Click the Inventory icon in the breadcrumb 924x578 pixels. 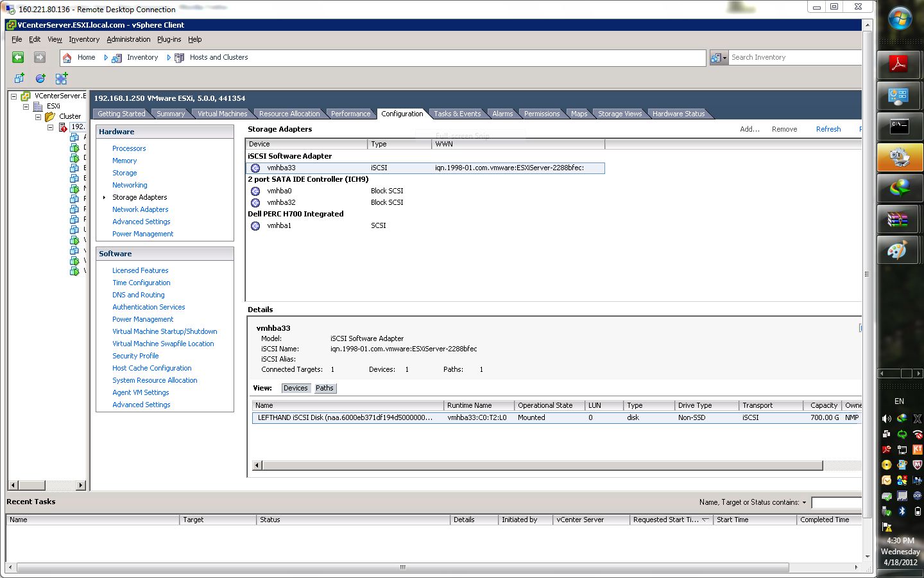117,58
